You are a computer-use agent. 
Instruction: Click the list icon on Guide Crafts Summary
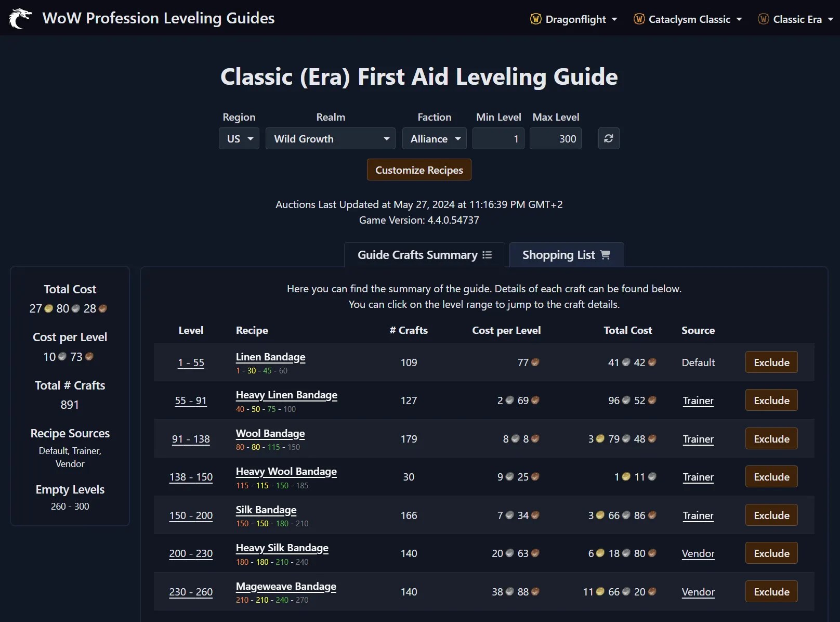click(487, 255)
